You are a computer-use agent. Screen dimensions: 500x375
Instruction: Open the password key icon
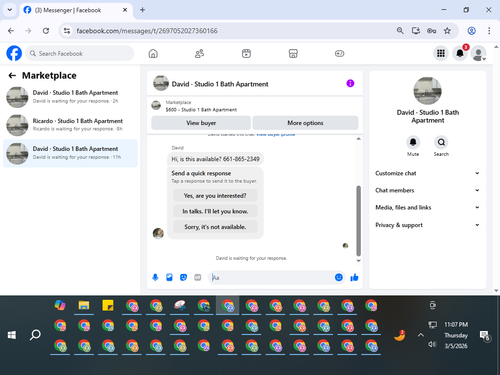point(431,31)
